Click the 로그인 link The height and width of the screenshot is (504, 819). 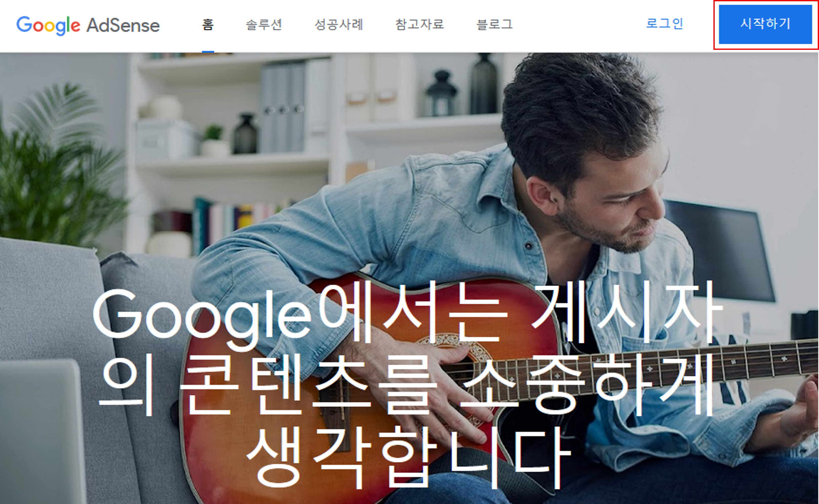point(665,24)
